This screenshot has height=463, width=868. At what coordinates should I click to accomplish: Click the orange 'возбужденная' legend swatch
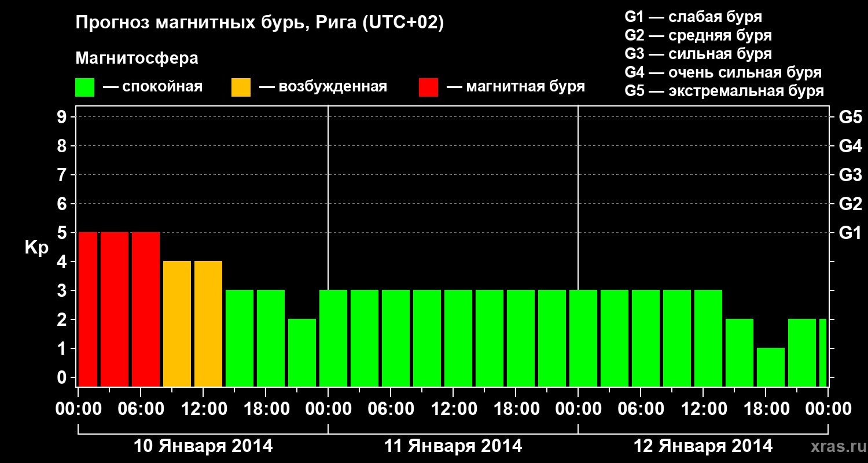pyautogui.click(x=241, y=87)
